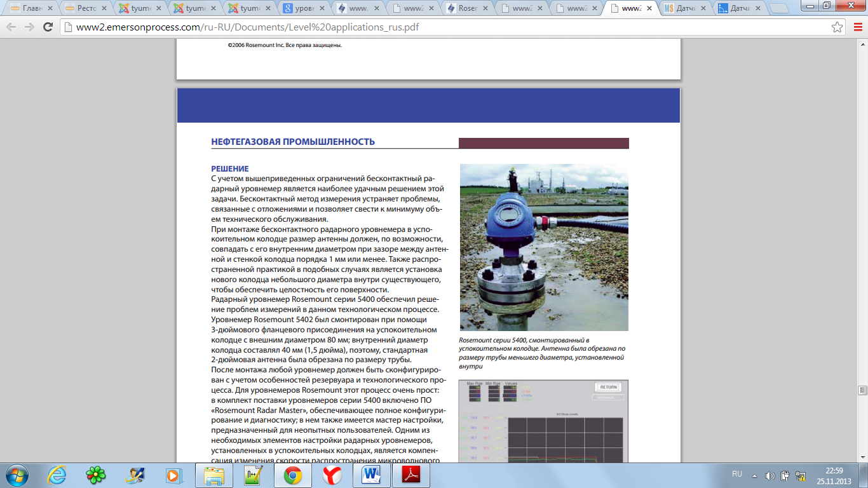868x488 pixels.
Task: Close the уровн Google tab
Action: (322, 9)
